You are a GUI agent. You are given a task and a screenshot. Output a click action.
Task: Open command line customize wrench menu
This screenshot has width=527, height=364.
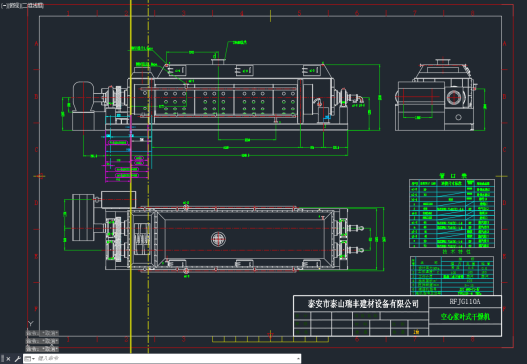click(17, 359)
